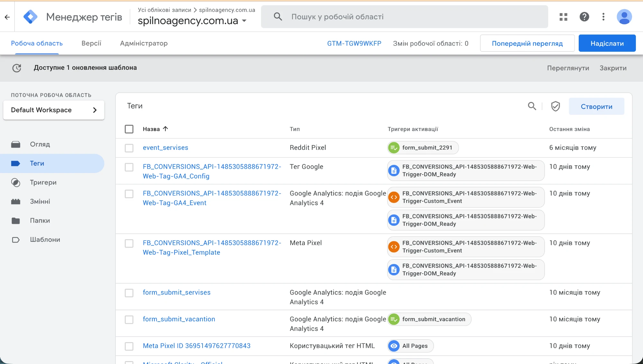Expand the Default Workspace selector
This screenshot has width=643, height=364.
click(x=54, y=110)
